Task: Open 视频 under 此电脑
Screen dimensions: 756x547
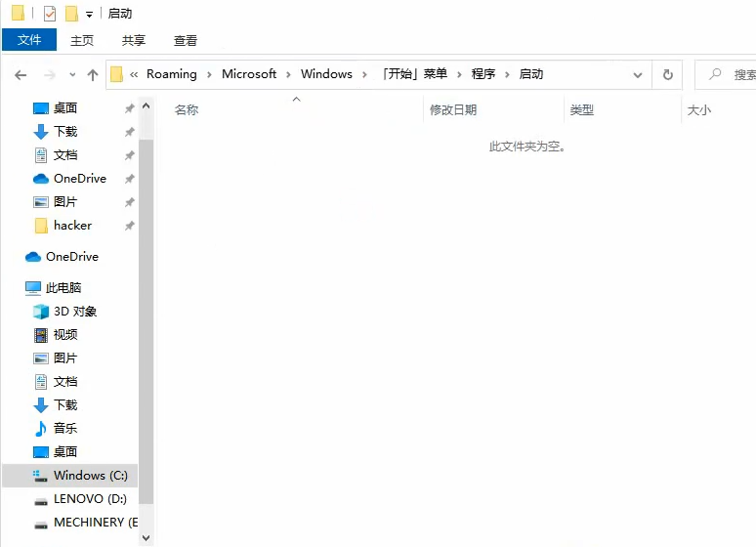Action: (65, 335)
